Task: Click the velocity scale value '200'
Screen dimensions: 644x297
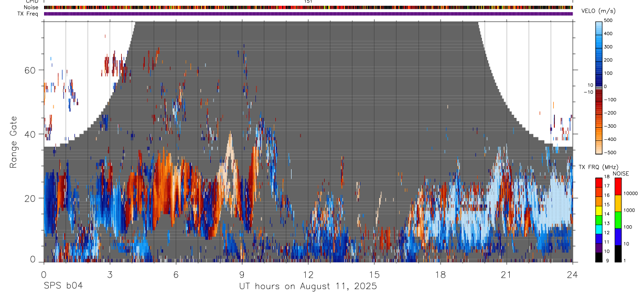Action: coord(608,60)
